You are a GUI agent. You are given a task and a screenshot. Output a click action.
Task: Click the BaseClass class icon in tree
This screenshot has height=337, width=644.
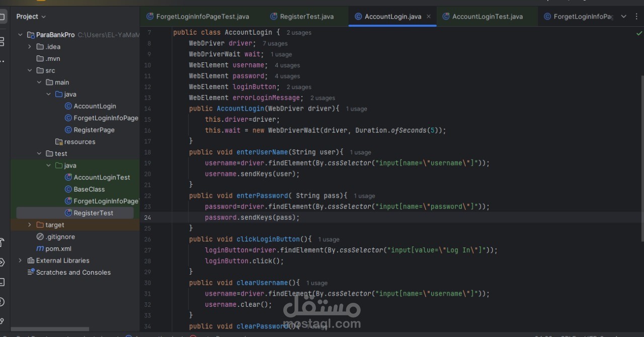(68, 189)
